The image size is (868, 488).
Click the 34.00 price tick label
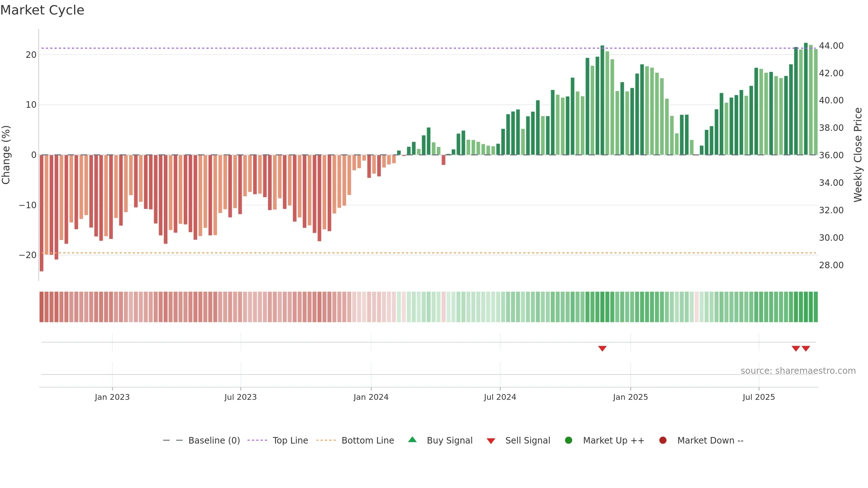(831, 183)
